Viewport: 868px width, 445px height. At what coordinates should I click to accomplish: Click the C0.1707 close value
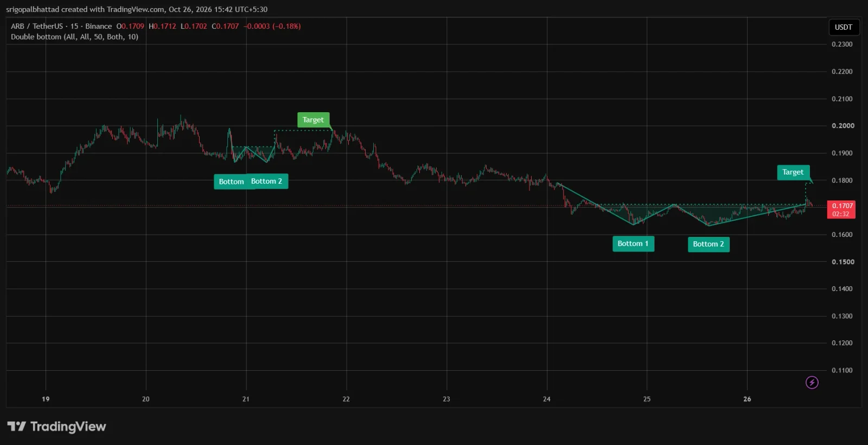(x=225, y=26)
